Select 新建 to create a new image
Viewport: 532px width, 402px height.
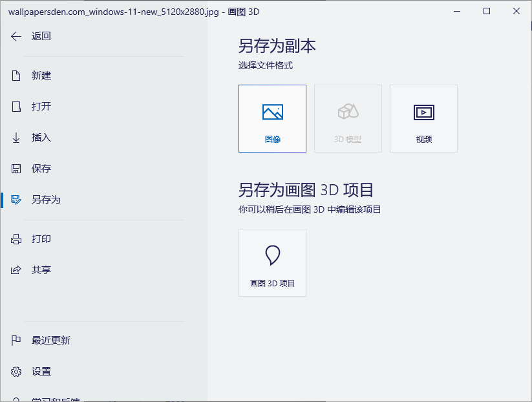pos(41,76)
